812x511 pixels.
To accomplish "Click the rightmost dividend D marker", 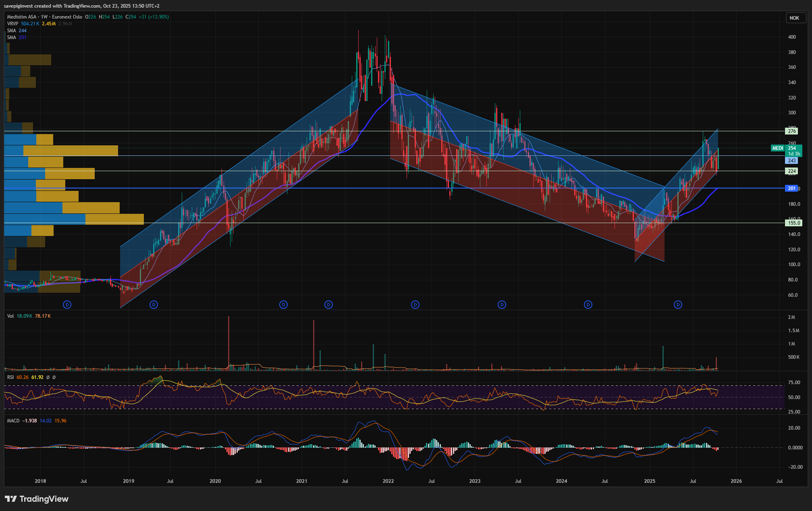I will (678, 305).
